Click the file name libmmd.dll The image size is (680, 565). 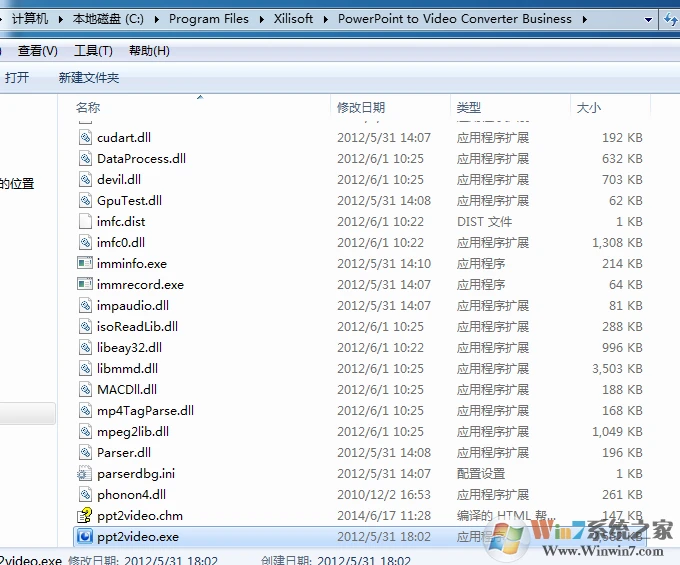[x=128, y=369]
